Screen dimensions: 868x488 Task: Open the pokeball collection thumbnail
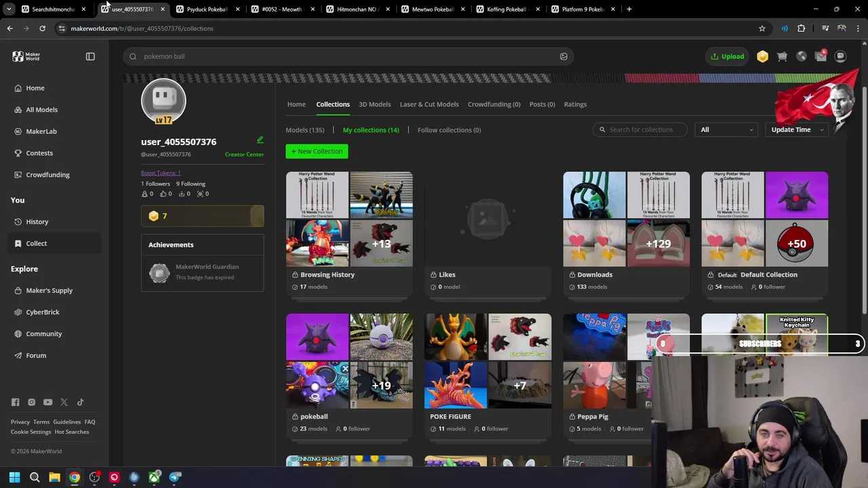pos(349,361)
